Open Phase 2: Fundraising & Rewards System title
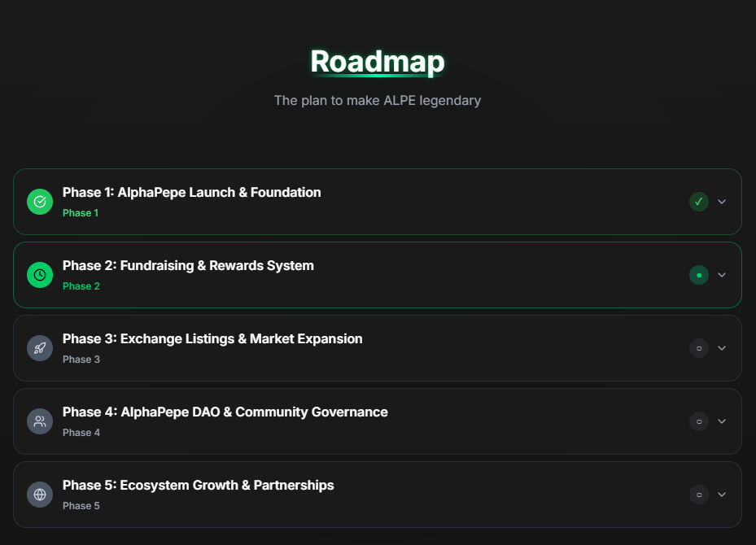This screenshot has width=756, height=545. 188,266
